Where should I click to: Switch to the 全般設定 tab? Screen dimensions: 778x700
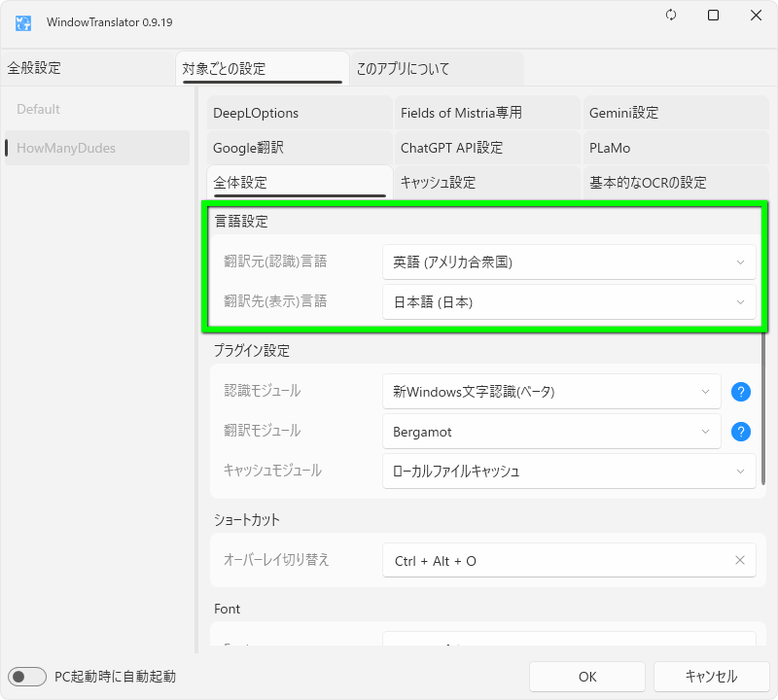pos(35,68)
